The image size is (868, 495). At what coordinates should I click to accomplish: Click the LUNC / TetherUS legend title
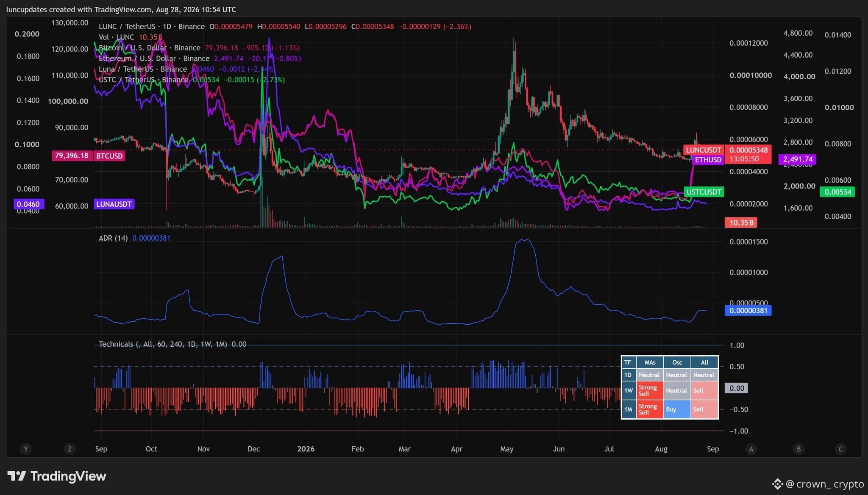tap(152, 26)
